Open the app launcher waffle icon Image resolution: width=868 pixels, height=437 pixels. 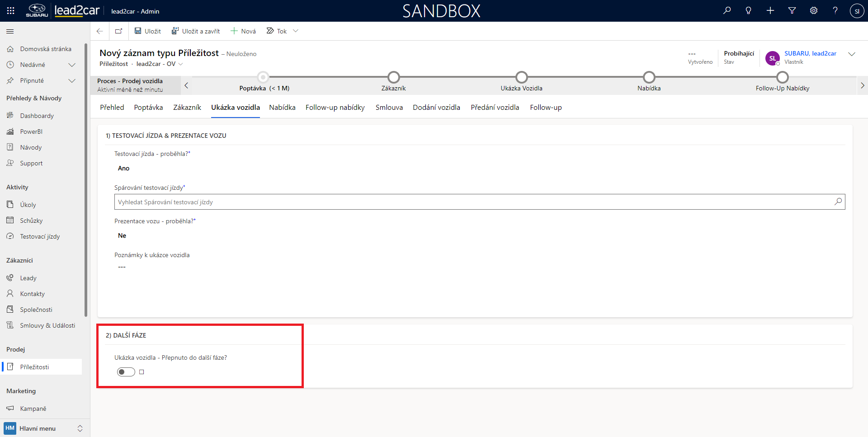pyautogui.click(x=11, y=11)
